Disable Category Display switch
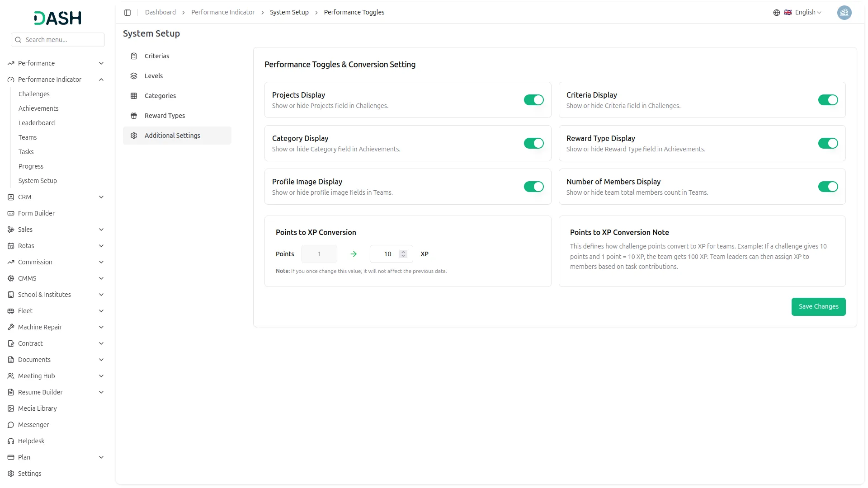 point(534,143)
